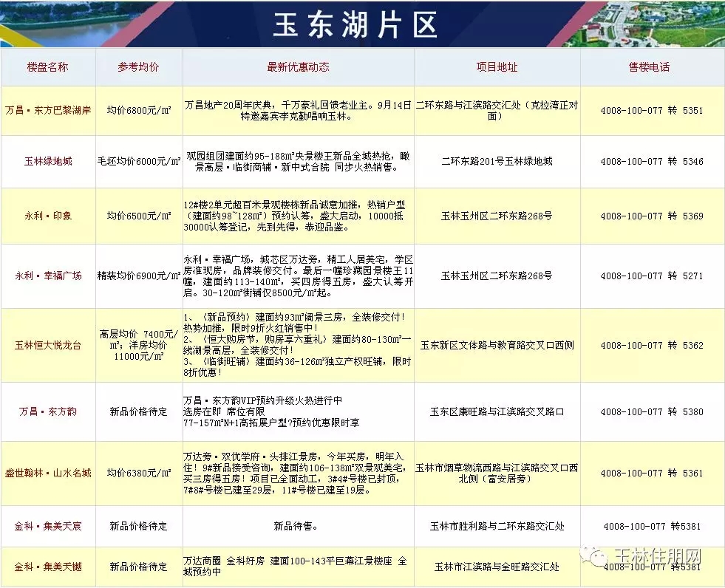Select promo text 永利·幸福广场，城芯区万达旁
The height and width of the screenshot is (588, 725).
click(299, 276)
